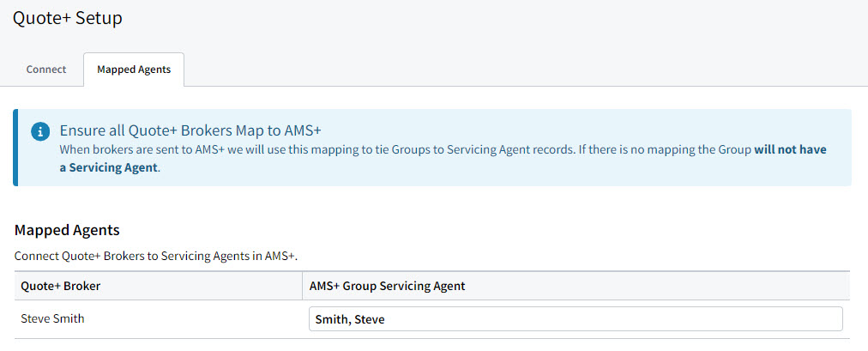Click the blue info icon in banner
This screenshot has width=868, height=351.
pos(40,132)
